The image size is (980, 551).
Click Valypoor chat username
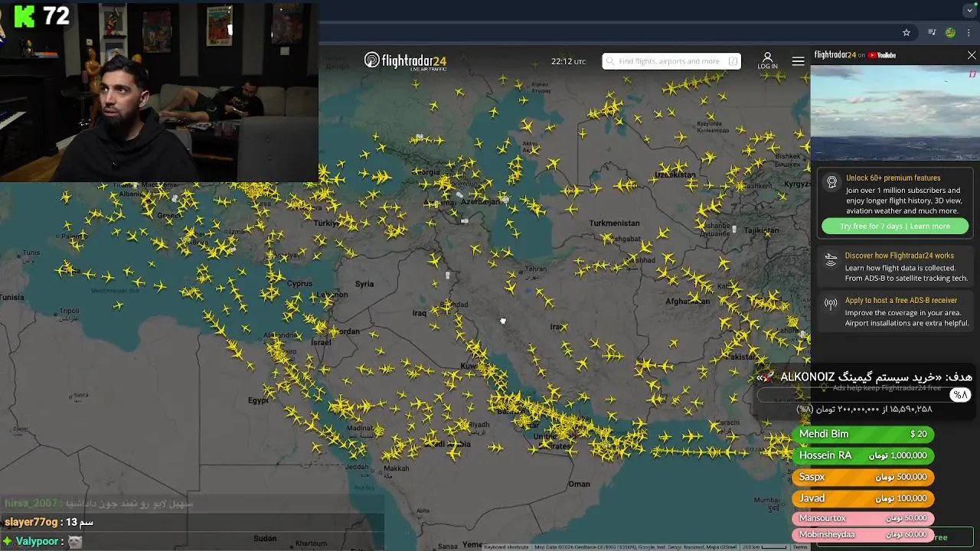(x=38, y=541)
